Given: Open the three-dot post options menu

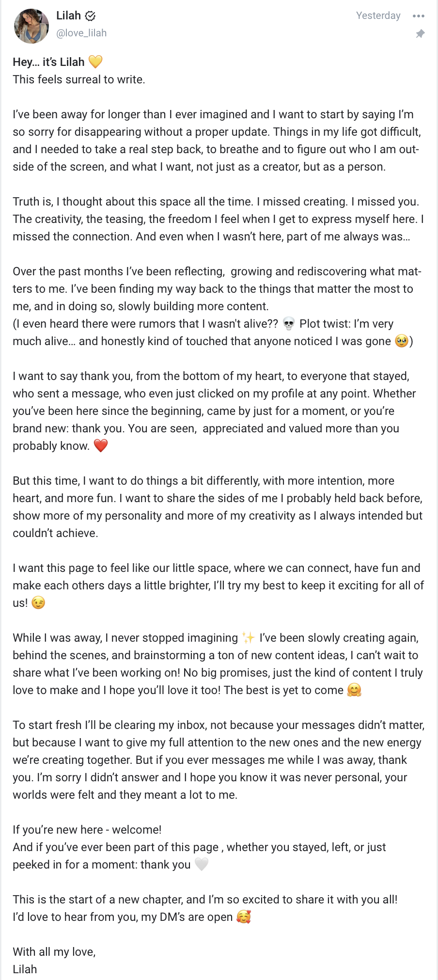Looking at the screenshot, I should pyautogui.click(x=419, y=16).
